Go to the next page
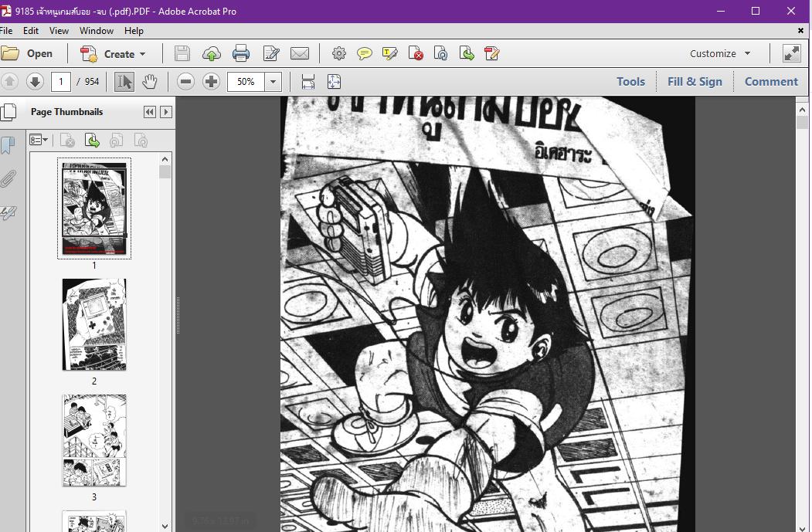The height and width of the screenshot is (532, 812). tap(35, 81)
